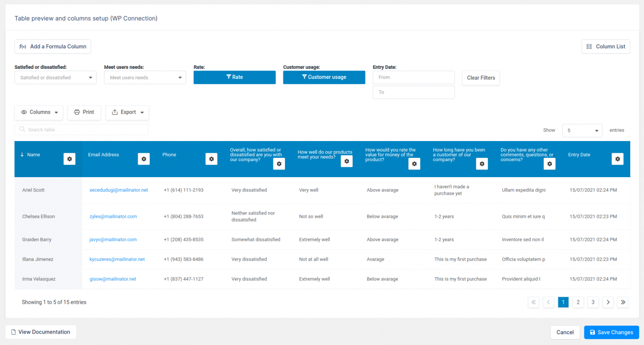Screen dimensions: 644x345
Task: Open the gear settings for Name column
Action: click(x=69, y=159)
